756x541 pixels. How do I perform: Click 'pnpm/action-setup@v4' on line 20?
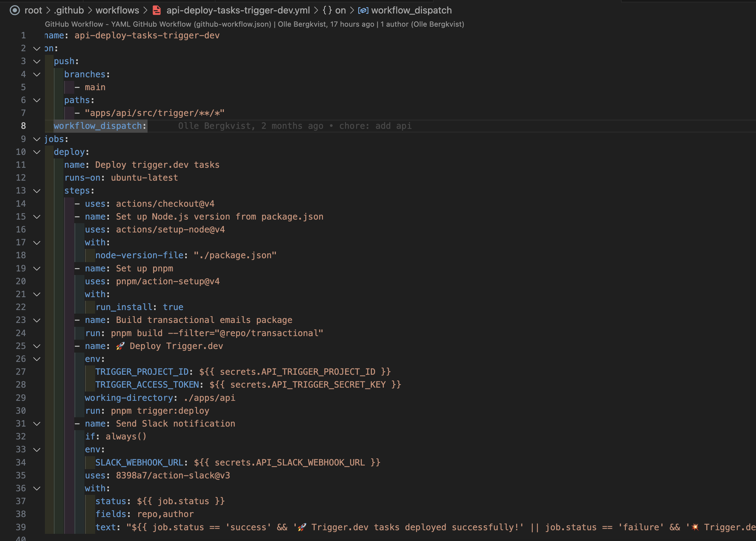pyautogui.click(x=167, y=282)
